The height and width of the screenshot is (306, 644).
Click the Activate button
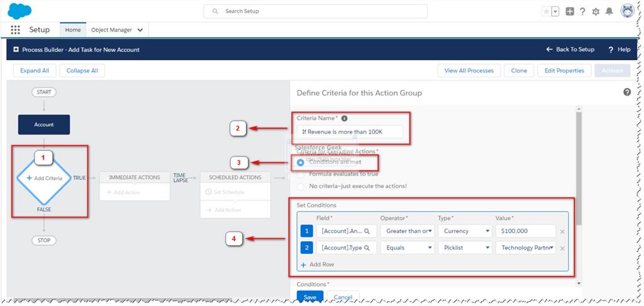[x=613, y=70]
